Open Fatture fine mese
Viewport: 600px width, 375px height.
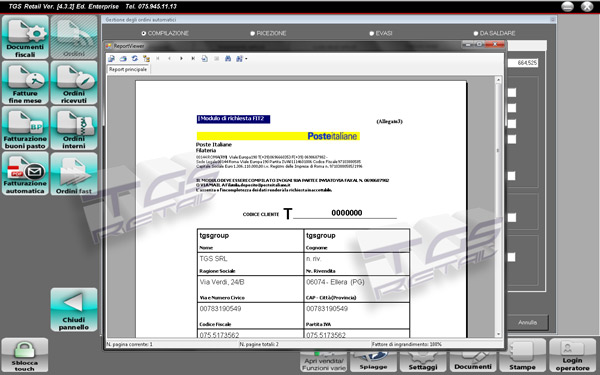(x=25, y=83)
